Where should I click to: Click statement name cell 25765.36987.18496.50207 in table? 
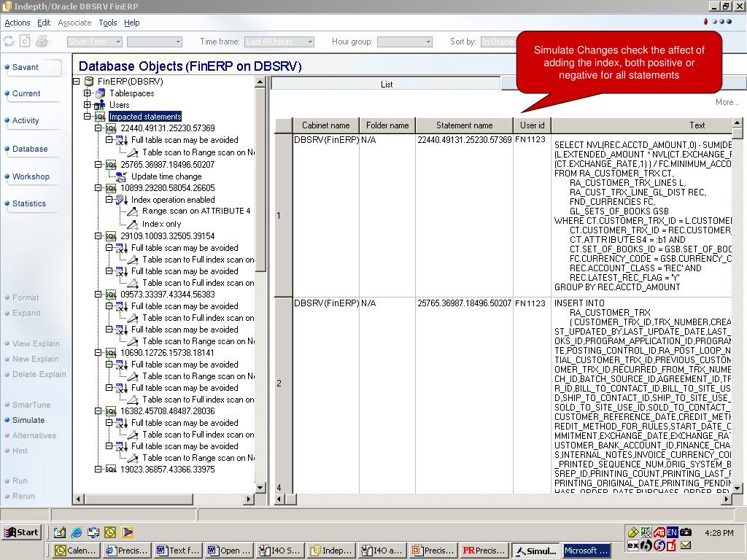point(464,303)
